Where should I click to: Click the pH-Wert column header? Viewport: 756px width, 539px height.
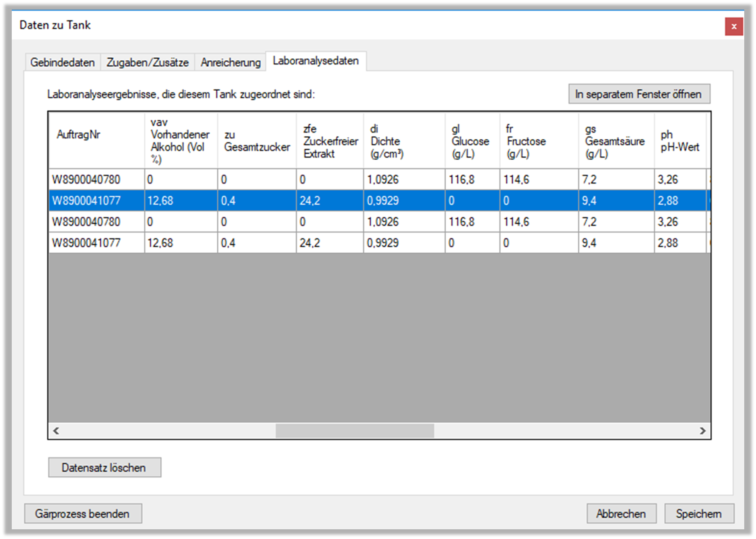pos(679,140)
